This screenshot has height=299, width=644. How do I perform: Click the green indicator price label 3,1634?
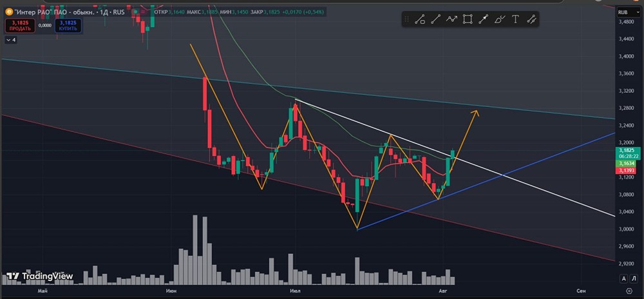[x=627, y=164]
